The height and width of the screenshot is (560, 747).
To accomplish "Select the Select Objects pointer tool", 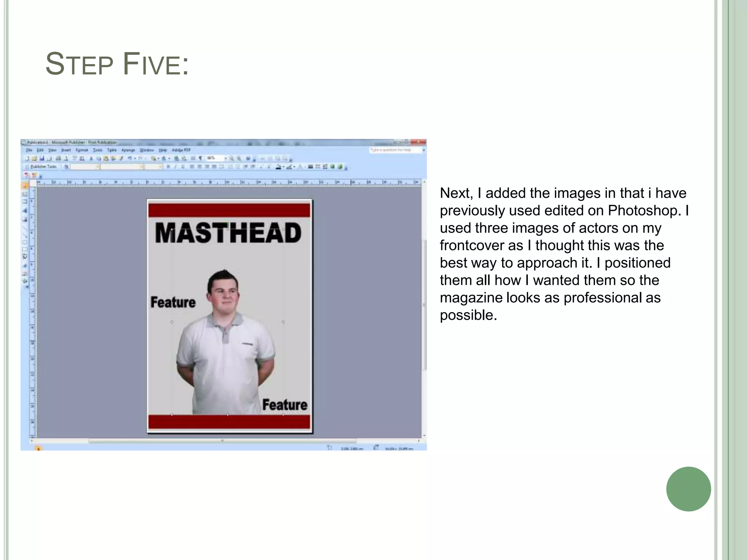I will 24,186.
